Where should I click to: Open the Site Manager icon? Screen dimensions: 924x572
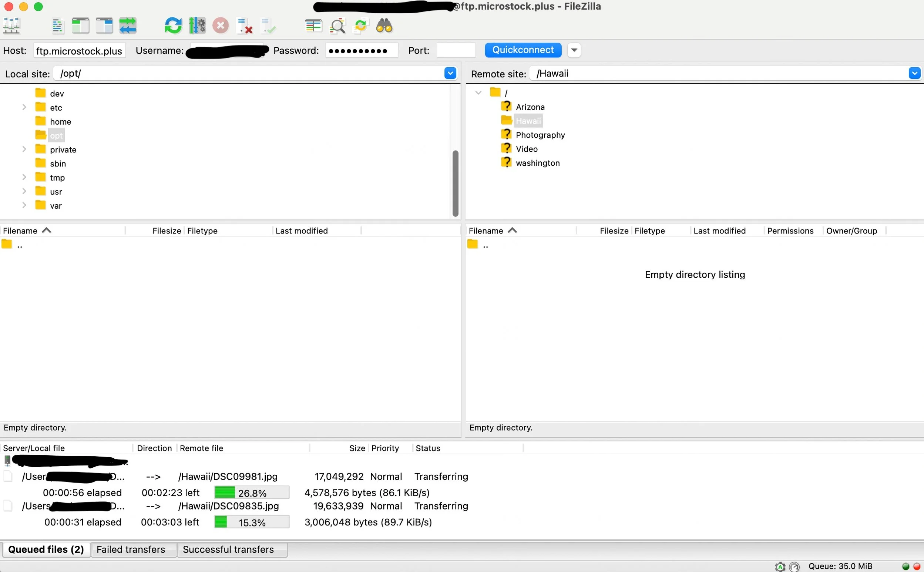click(x=11, y=26)
